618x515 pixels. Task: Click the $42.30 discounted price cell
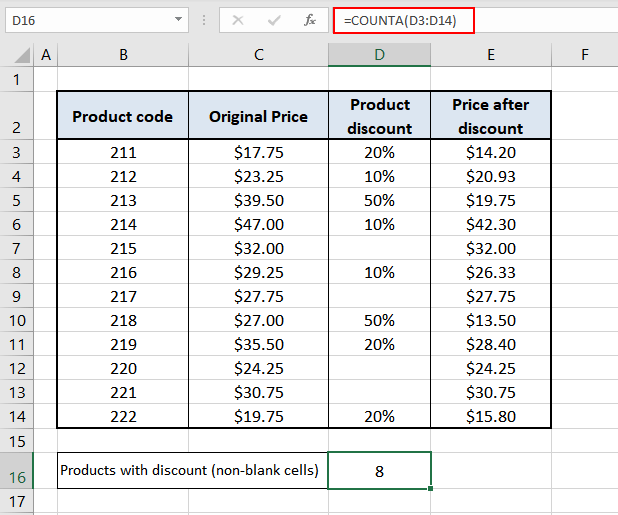pos(491,224)
